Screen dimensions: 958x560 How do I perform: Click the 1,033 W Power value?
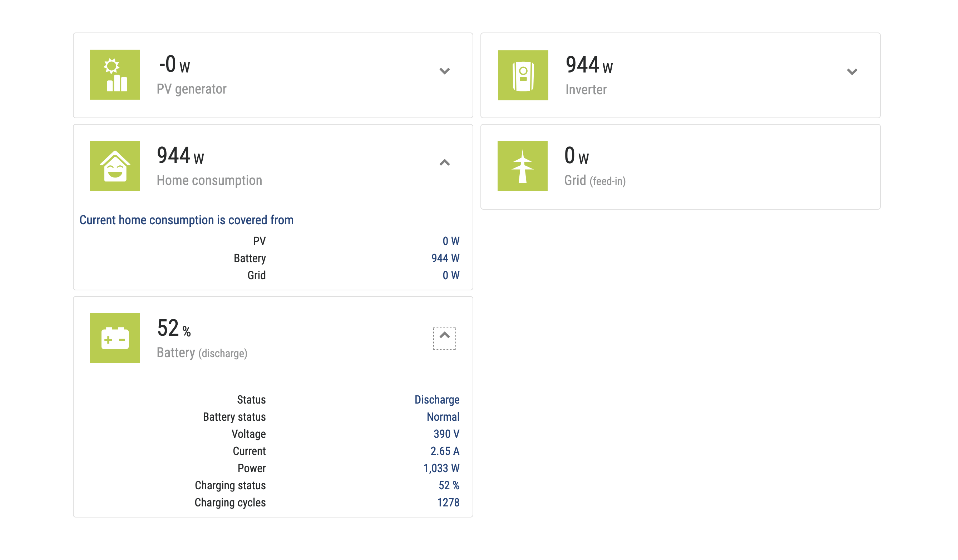pyautogui.click(x=441, y=469)
